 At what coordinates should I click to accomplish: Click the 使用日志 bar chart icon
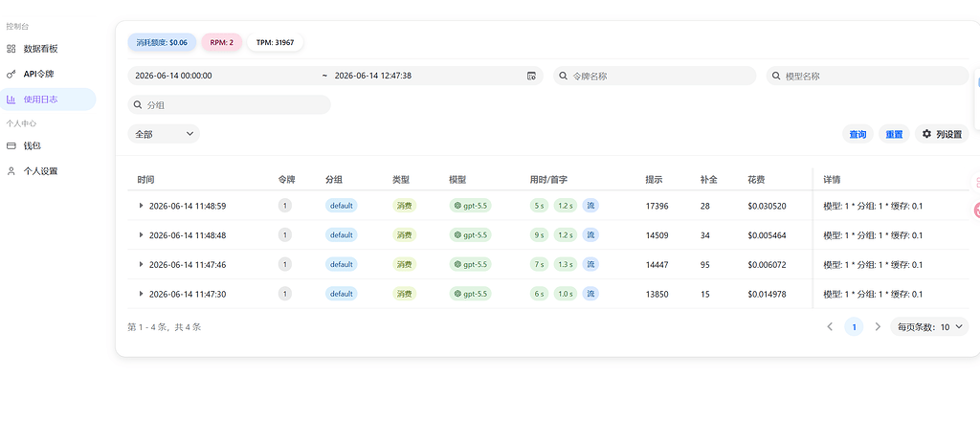(x=11, y=100)
